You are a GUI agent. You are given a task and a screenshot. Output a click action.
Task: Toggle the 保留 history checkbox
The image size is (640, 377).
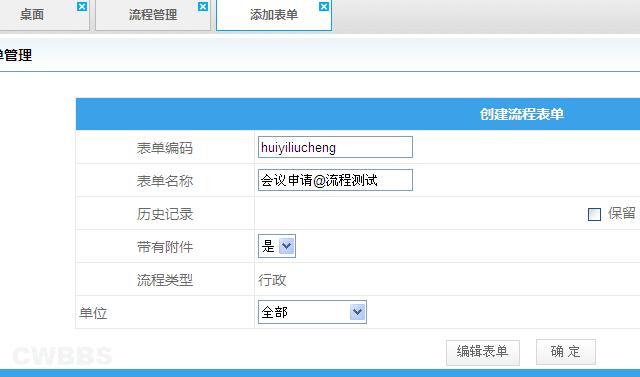[x=594, y=214]
